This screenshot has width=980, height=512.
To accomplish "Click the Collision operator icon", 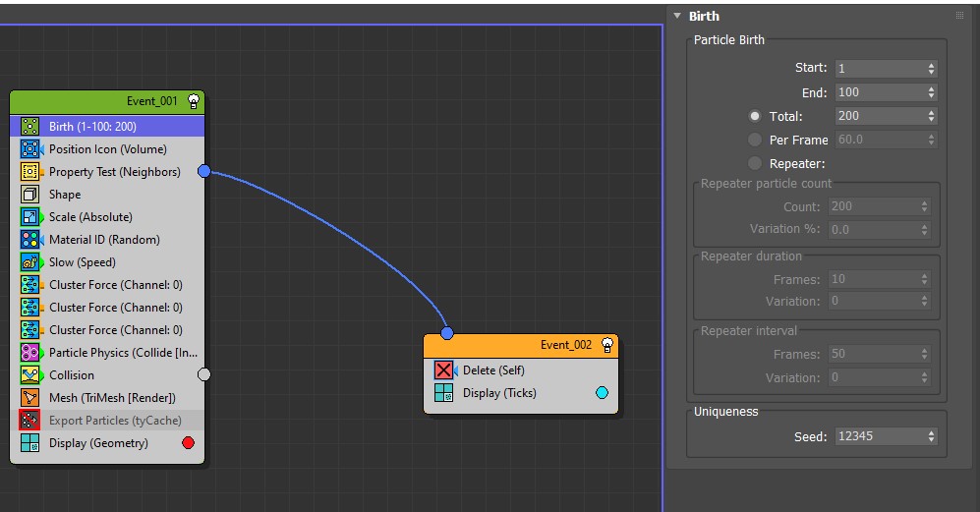I will tap(29, 375).
